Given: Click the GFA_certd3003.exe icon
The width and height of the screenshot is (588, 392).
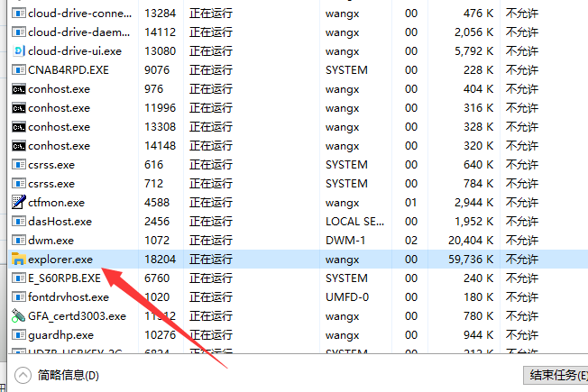Looking at the screenshot, I should pos(18,316).
